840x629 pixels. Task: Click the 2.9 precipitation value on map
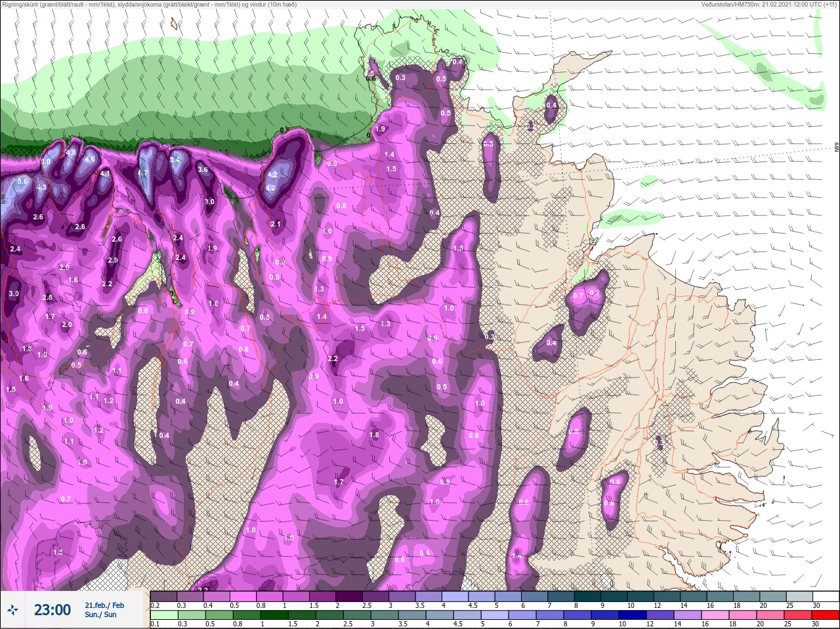[x=113, y=260]
